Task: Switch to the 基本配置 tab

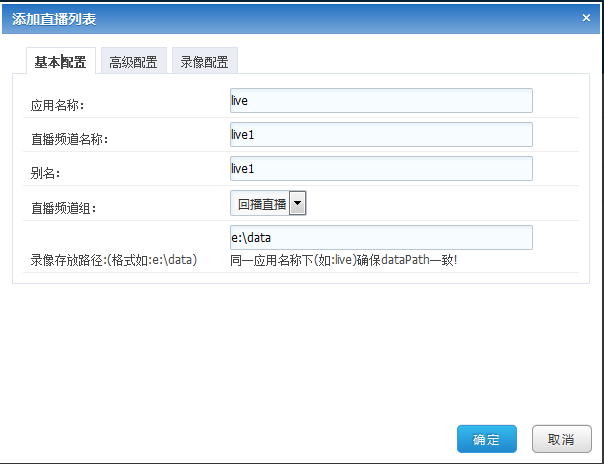Action: [x=61, y=61]
